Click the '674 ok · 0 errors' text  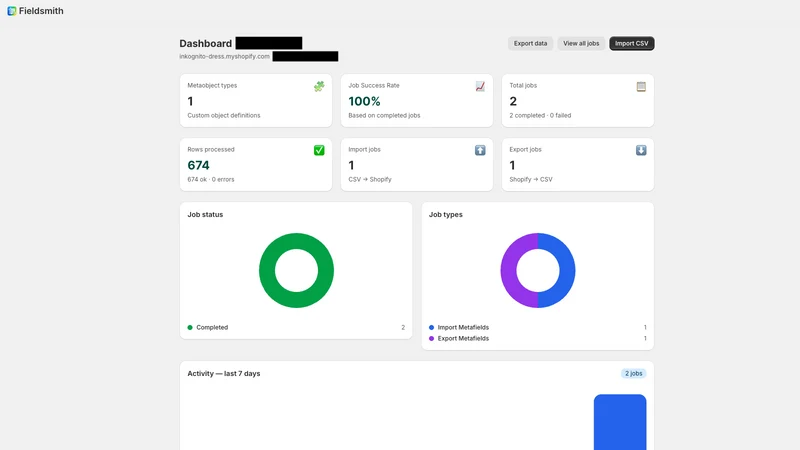pos(211,179)
